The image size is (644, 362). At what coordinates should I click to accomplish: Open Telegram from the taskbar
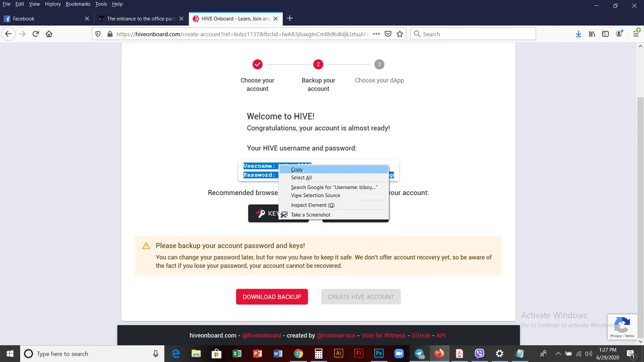click(x=419, y=353)
